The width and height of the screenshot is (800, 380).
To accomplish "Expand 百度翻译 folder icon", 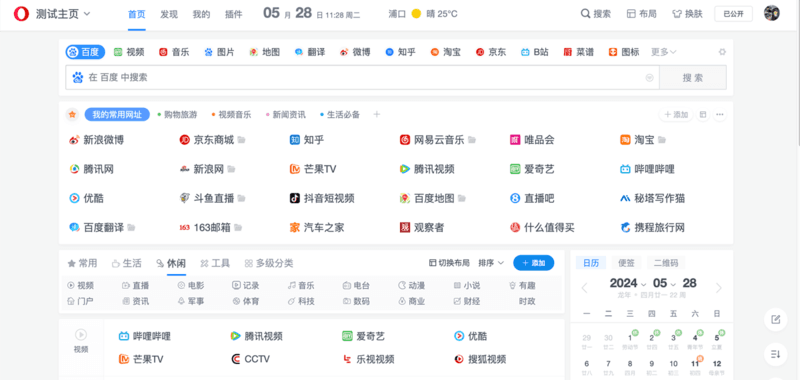I will [132, 227].
